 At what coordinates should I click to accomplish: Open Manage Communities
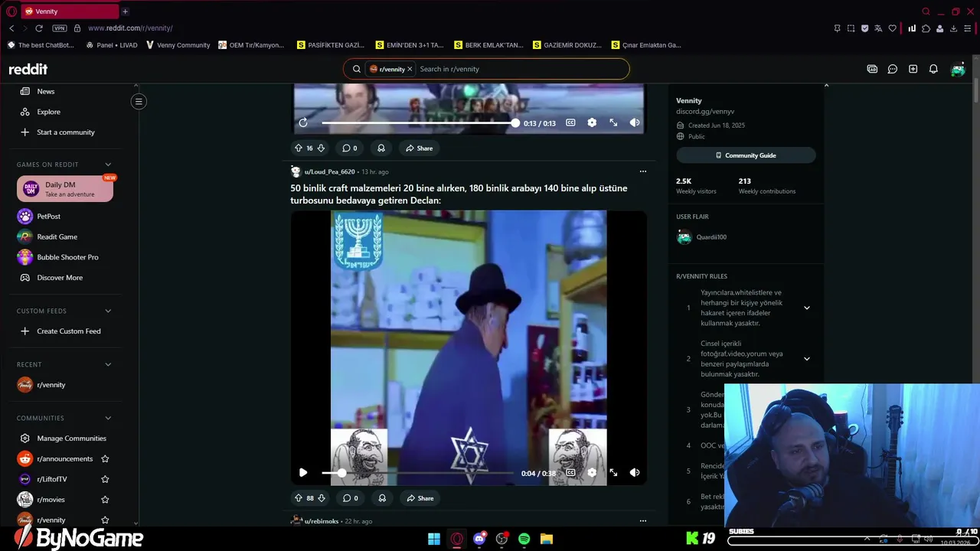[65, 439]
